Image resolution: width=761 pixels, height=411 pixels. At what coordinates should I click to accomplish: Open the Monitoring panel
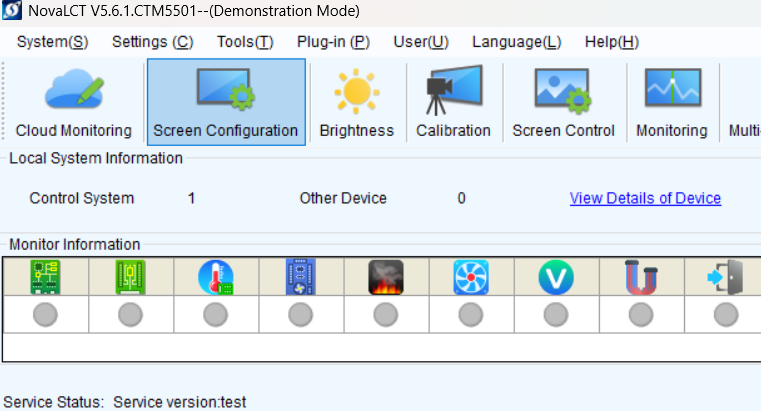(672, 102)
